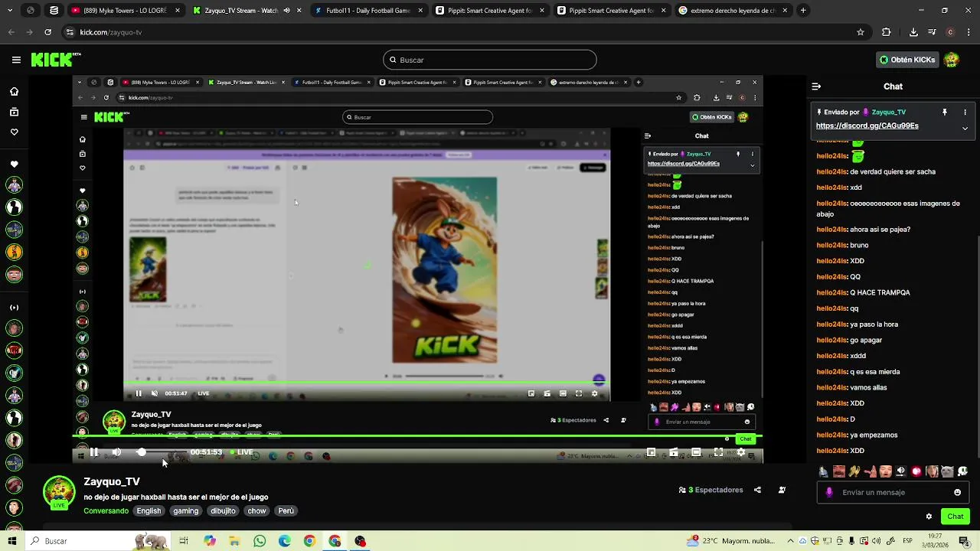Bookmark this page with star
Viewport: 980px width, 551px height.
coord(861,32)
